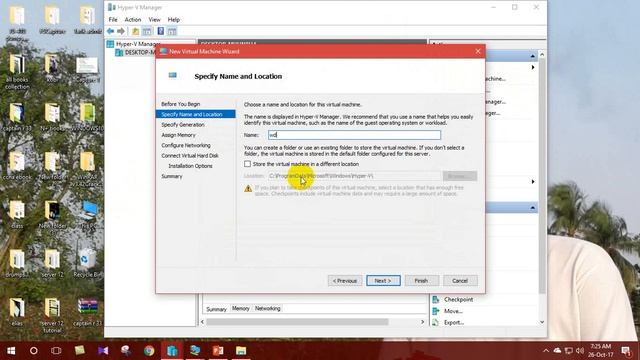Close the New Virtual Machine Wizard dialog
This screenshot has width=640, height=360.
478,51
